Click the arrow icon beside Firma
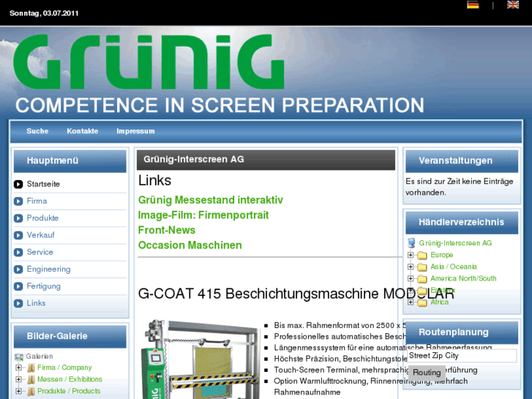The height and width of the screenshot is (399, 532). point(18,201)
